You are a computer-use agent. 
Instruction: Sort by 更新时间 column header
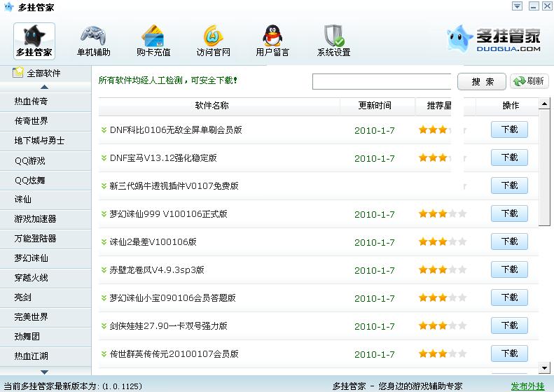pos(377,106)
